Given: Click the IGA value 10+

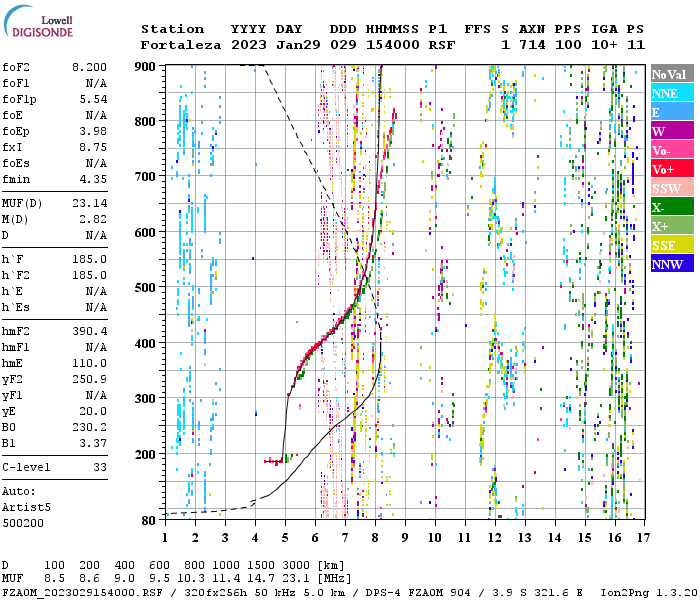Looking at the screenshot, I should (604, 45).
